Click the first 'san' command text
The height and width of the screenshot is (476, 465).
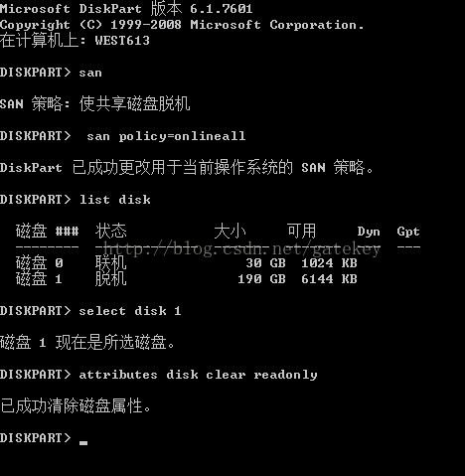tap(90, 73)
